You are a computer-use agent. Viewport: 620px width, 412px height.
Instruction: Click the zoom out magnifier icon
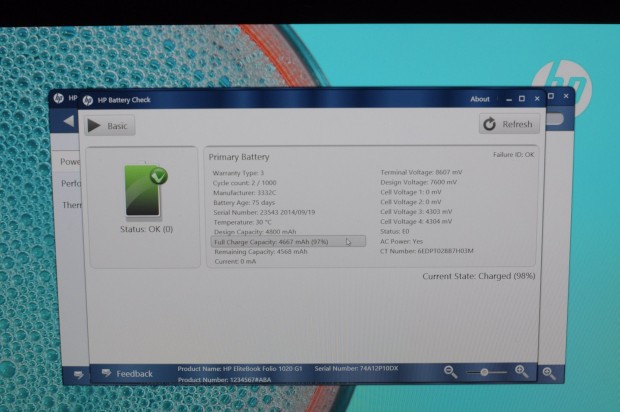[451, 371]
